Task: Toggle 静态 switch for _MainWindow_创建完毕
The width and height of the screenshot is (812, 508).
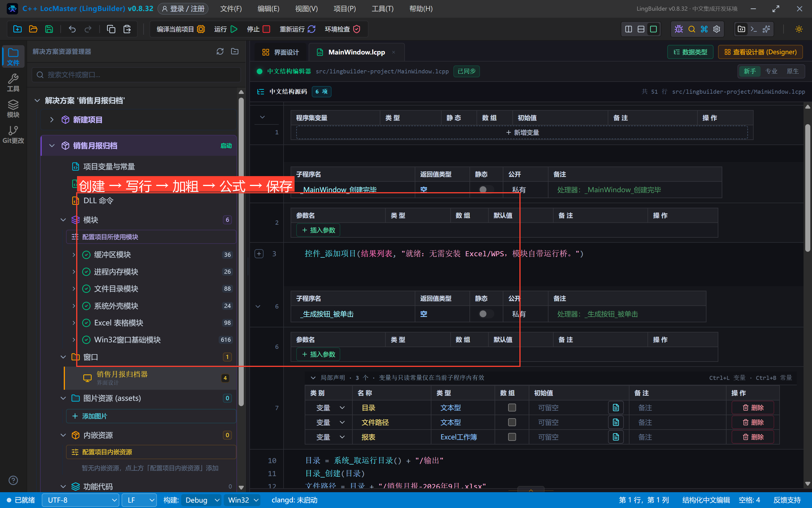Action: click(486, 189)
